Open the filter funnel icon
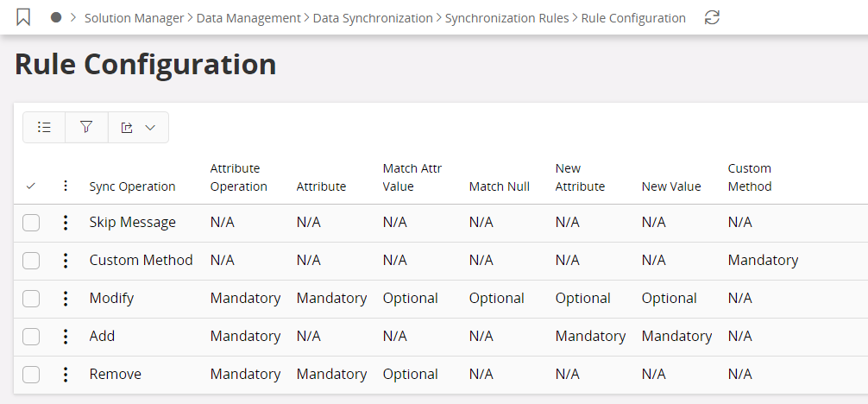The width and height of the screenshot is (868, 404). 86,127
